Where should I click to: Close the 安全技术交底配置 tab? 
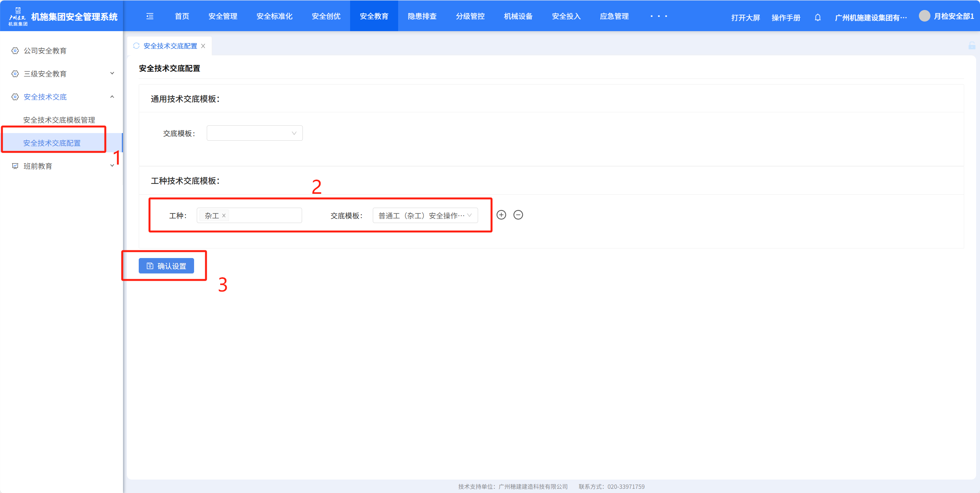pos(203,46)
